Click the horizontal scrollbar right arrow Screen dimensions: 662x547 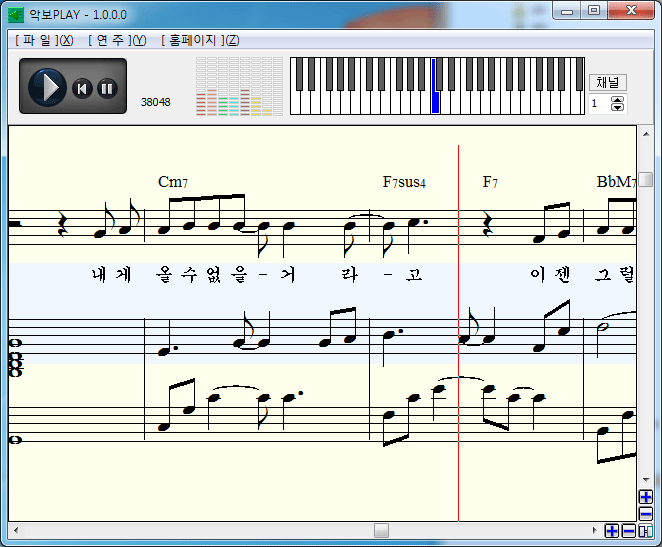click(x=594, y=531)
